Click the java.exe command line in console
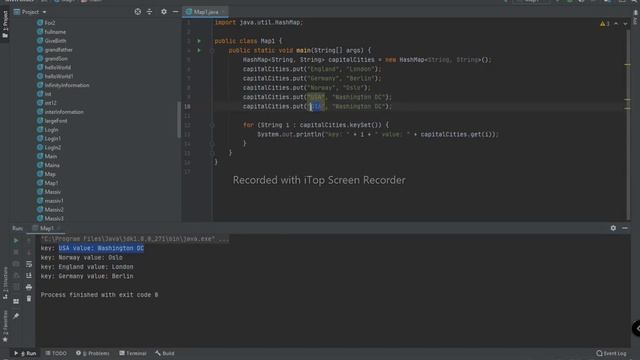This screenshot has height=360, width=640. pyautogui.click(x=135, y=239)
